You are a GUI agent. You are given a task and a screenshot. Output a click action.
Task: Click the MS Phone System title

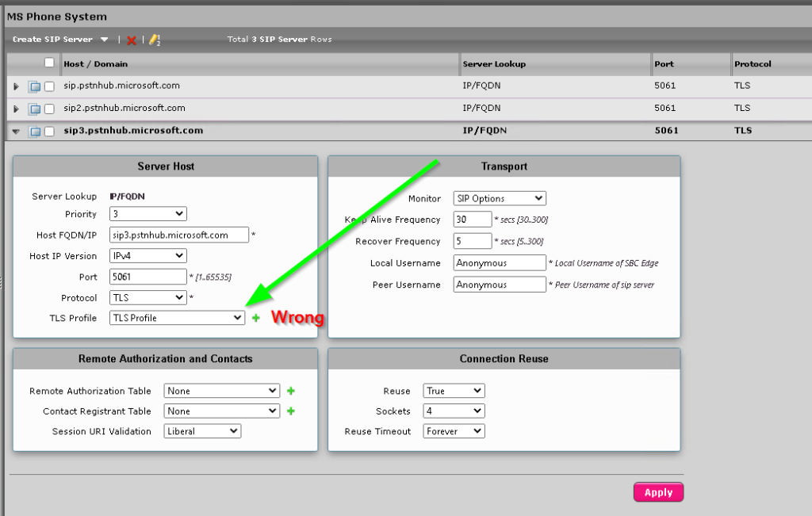(57, 17)
